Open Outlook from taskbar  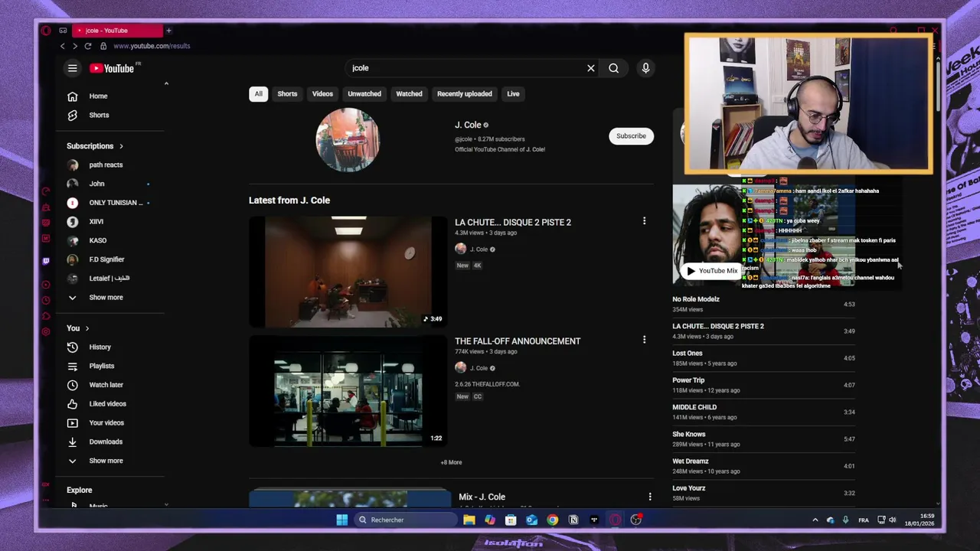pos(531,520)
